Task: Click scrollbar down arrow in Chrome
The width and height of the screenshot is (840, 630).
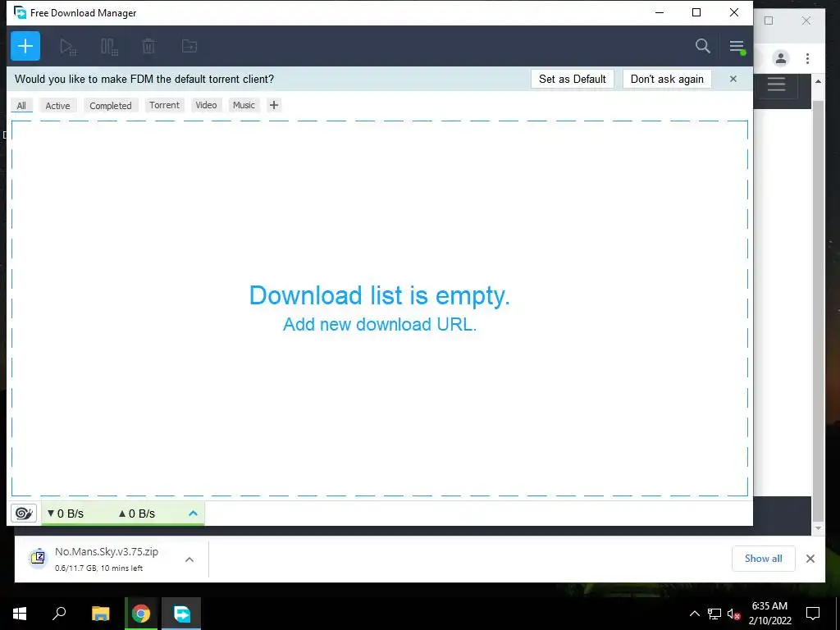Action: point(818,528)
